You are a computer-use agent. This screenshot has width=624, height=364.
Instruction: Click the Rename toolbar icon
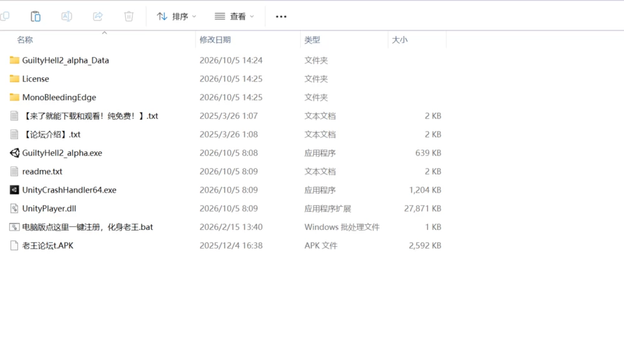tap(67, 16)
